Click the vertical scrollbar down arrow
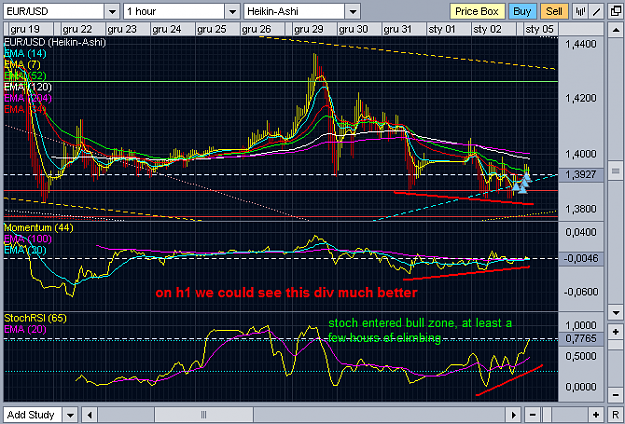 (x=615, y=312)
